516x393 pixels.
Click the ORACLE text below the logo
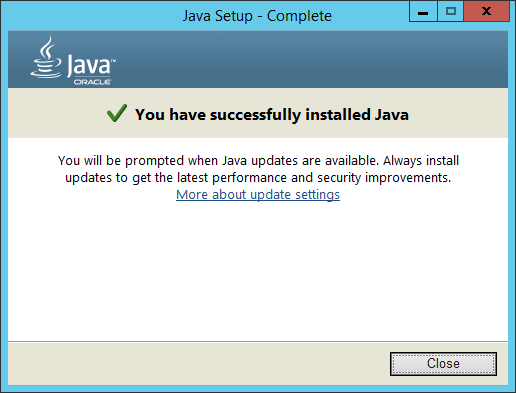click(x=92, y=82)
